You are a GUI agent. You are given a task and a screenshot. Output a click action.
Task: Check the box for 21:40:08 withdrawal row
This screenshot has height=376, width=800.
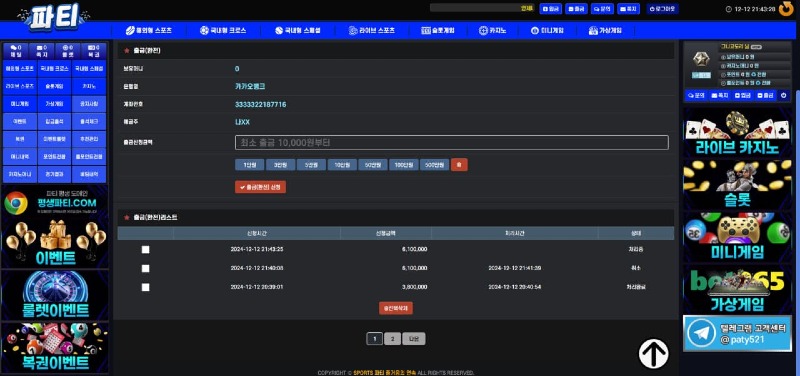[x=145, y=268]
